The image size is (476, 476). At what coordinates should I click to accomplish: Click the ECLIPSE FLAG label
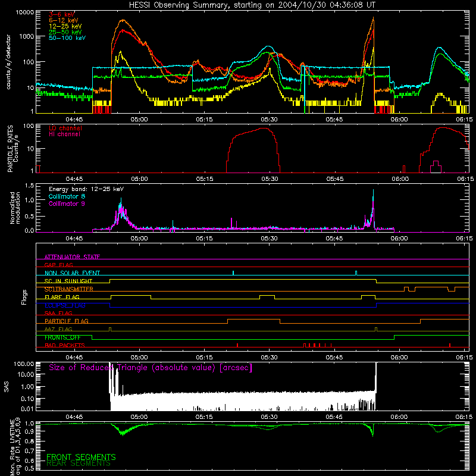tap(65, 305)
